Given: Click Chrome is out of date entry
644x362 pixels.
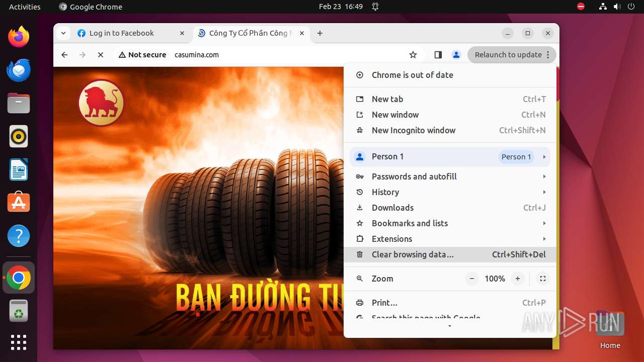Looking at the screenshot, I should 450,75.
